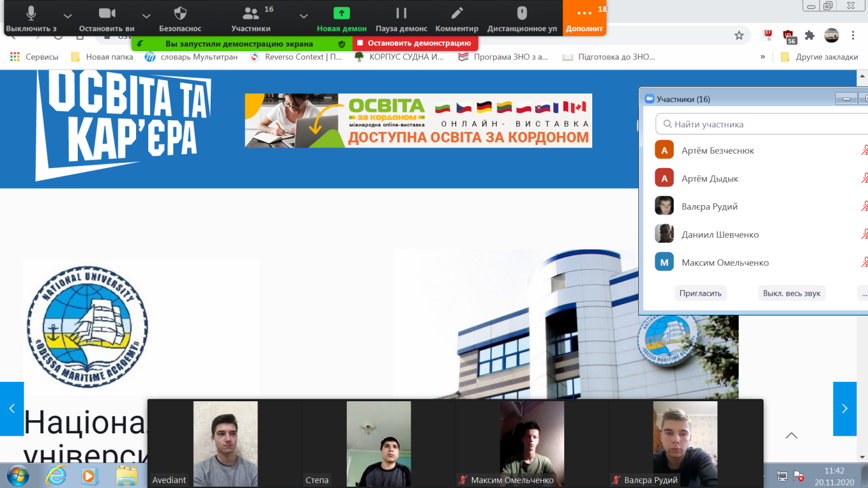Show hidden bookmarks with the » chevron
Screen dimensions: 868x488
[x=763, y=57]
